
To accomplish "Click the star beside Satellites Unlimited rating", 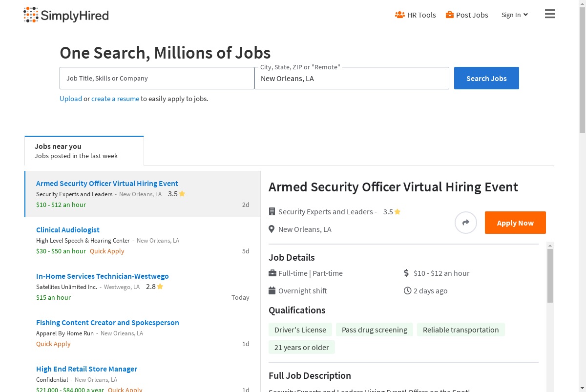I will [160, 287].
